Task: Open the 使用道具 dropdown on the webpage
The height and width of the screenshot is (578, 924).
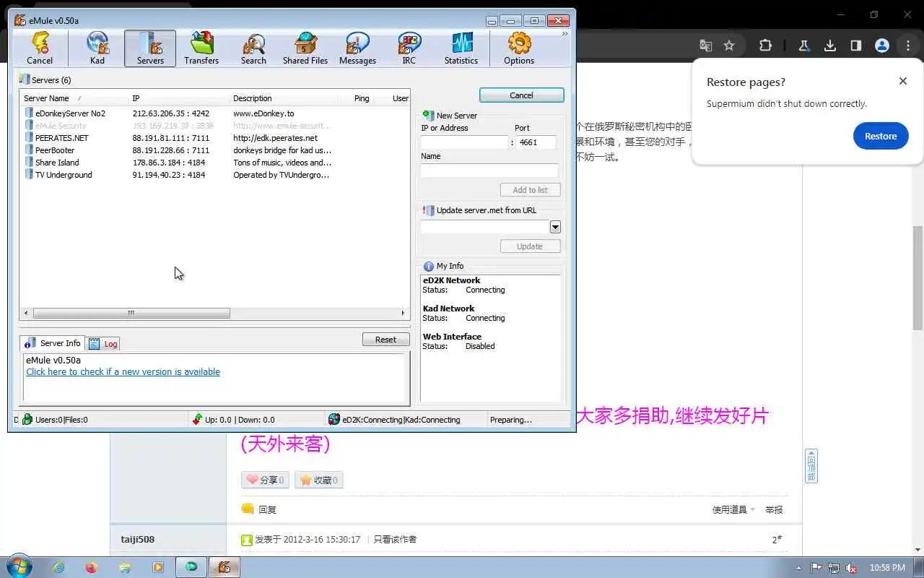Action: coord(733,509)
